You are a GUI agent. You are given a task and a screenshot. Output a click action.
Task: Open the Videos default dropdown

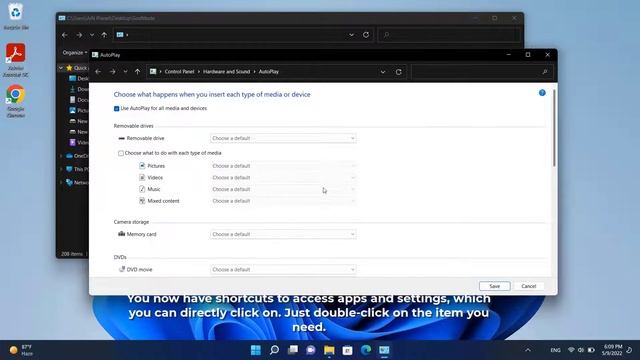(283, 178)
